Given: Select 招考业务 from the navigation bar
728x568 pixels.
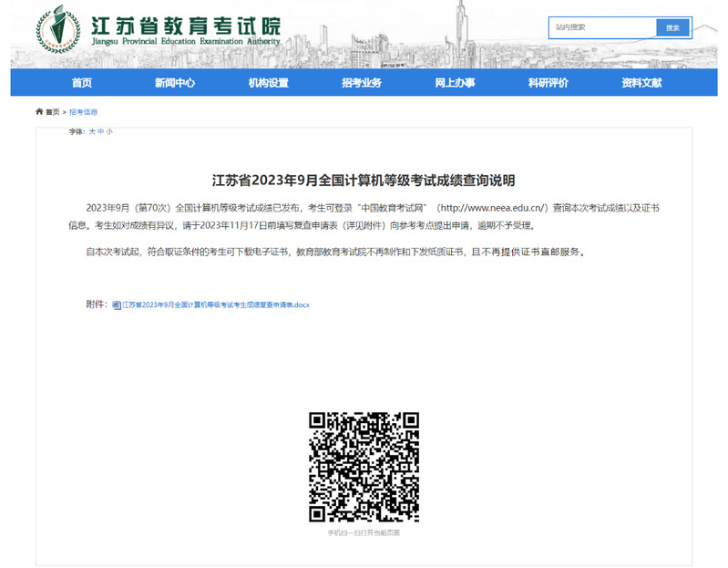Looking at the screenshot, I should tap(362, 83).
